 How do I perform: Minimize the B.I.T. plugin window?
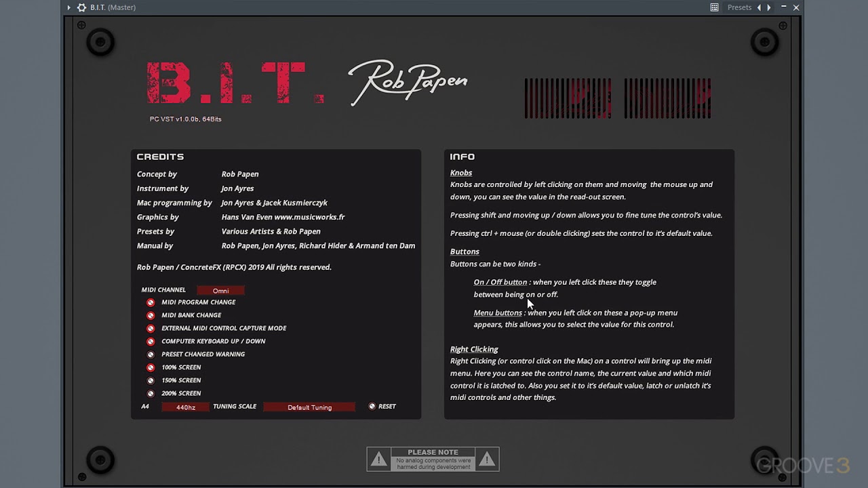[x=783, y=7]
